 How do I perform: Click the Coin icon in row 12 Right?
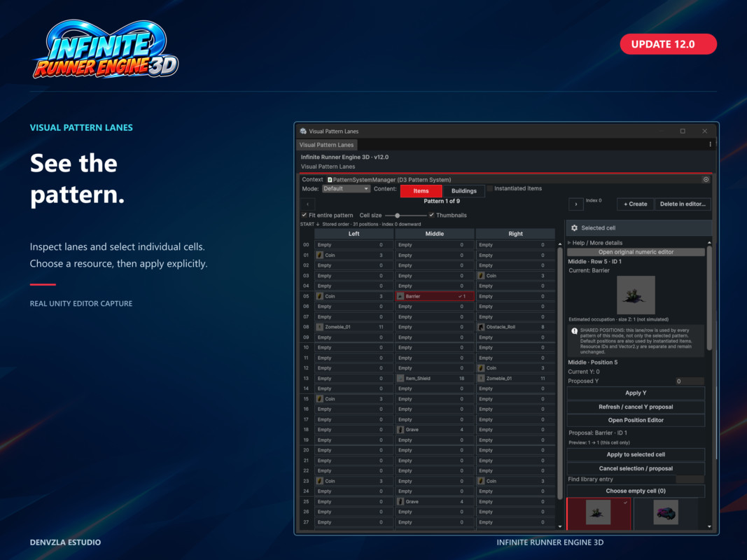[481, 368]
